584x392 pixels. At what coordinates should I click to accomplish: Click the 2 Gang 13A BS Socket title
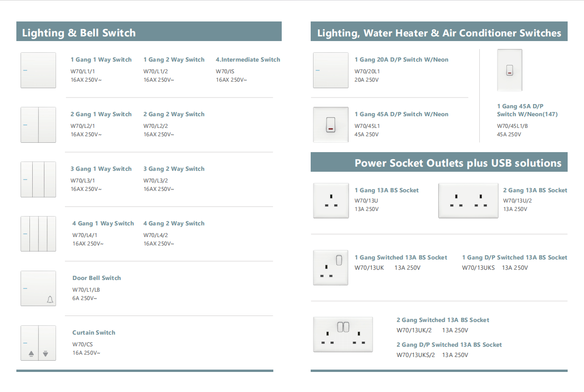[535, 190]
